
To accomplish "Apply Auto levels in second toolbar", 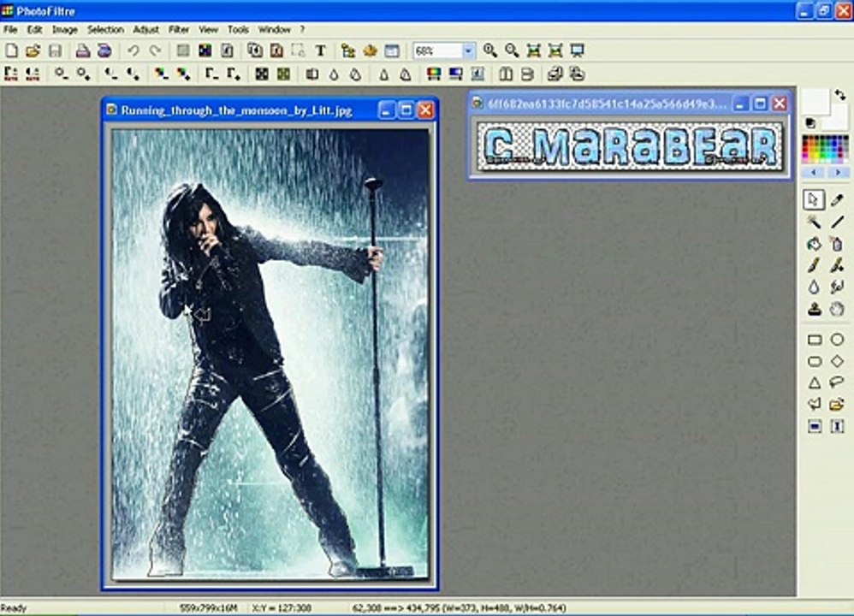I will (11, 74).
